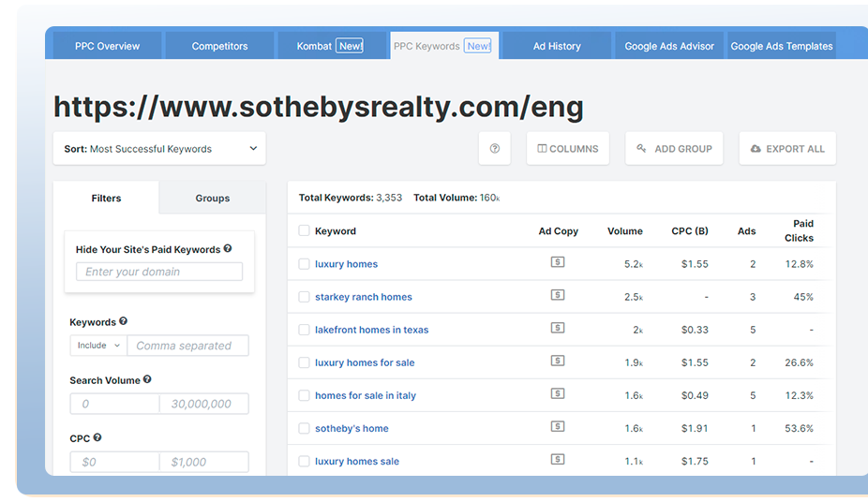Click the Ad Copy column header
868x502 pixels.
tap(558, 231)
